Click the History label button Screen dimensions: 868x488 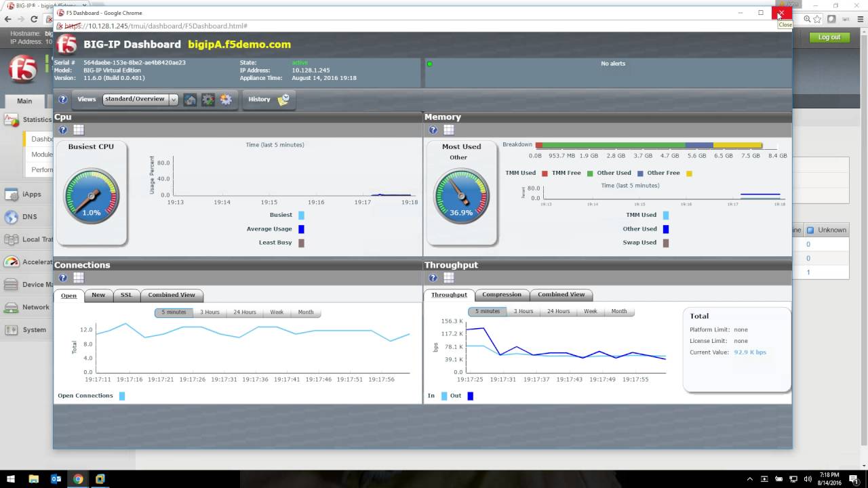click(x=259, y=99)
